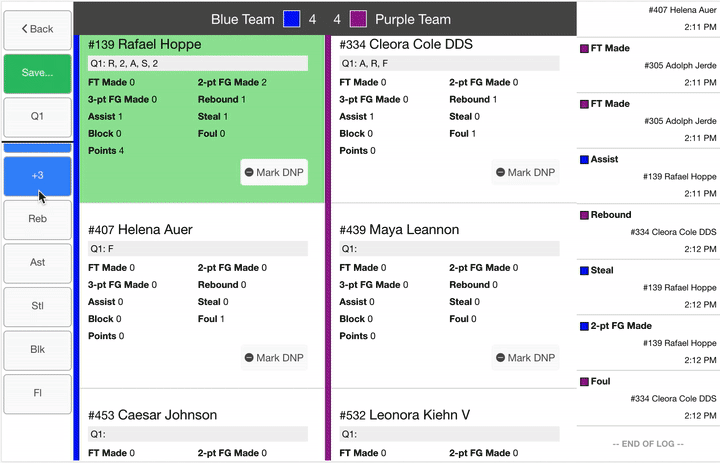720x463 pixels.
Task: Click the purple icon beside Foul log entry
Action: click(x=584, y=382)
